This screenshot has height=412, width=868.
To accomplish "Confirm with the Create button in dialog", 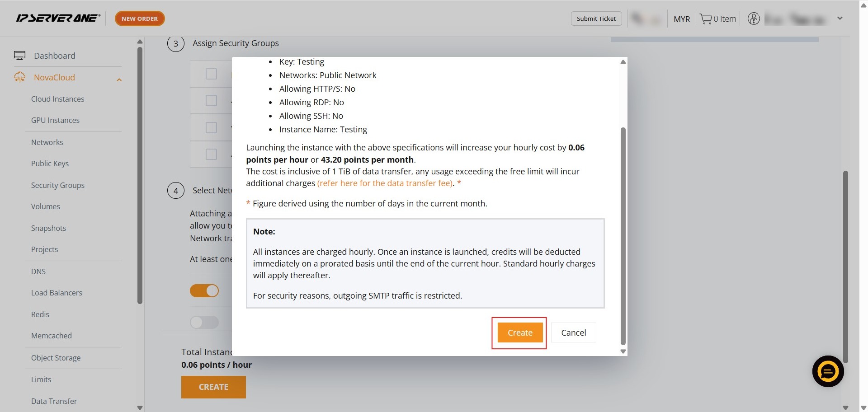I will pyautogui.click(x=519, y=333).
